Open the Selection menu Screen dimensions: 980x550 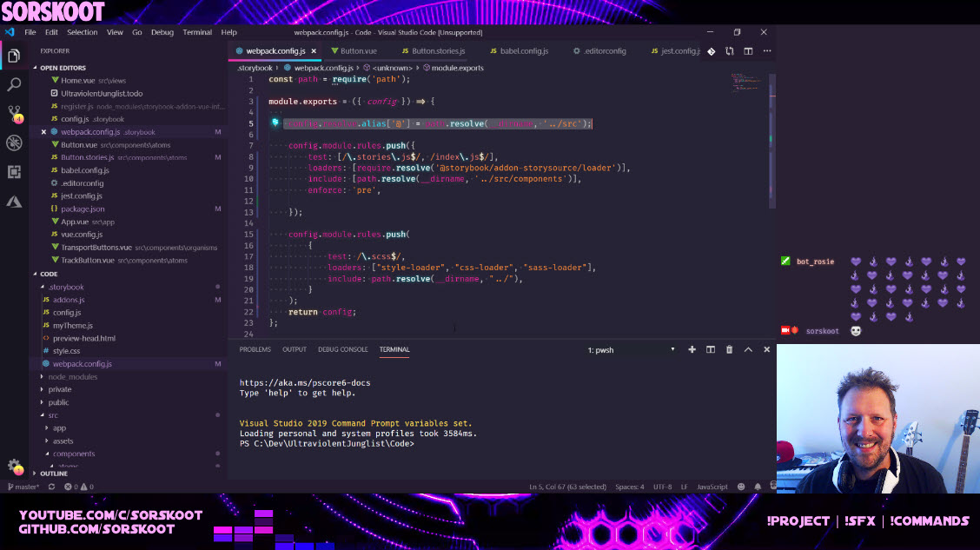pos(82,32)
